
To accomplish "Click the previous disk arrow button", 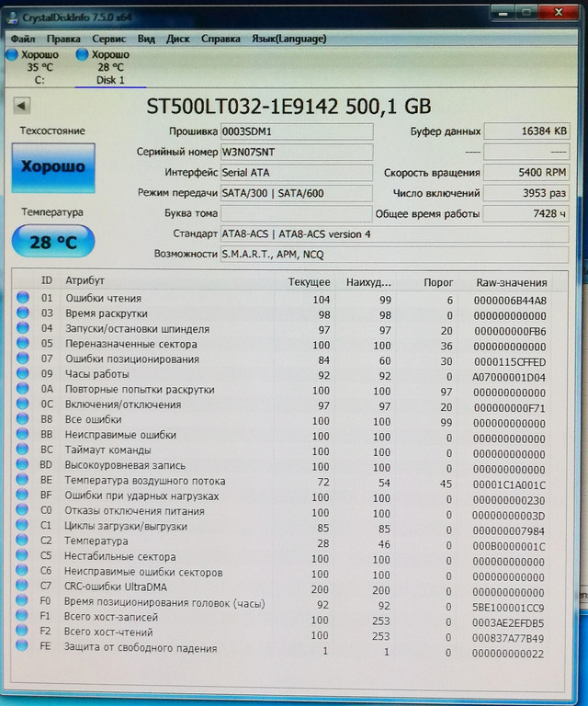I will tap(21, 106).
